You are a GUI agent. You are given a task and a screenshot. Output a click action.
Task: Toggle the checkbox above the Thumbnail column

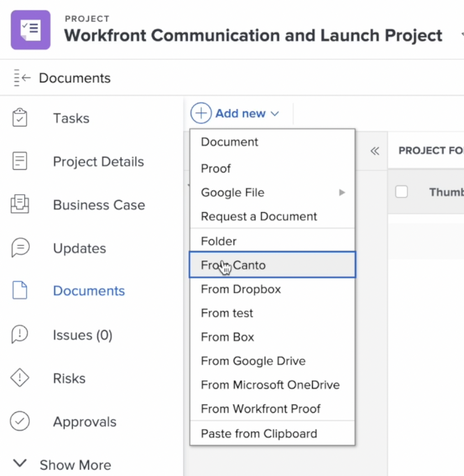[x=401, y=192]
